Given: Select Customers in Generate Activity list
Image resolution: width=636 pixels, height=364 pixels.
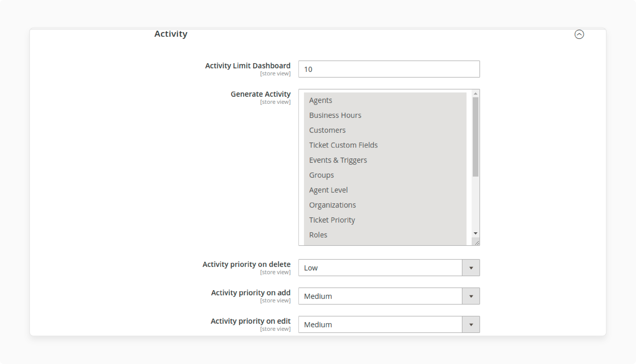Looking at the screenshot, I should (385, 130).
